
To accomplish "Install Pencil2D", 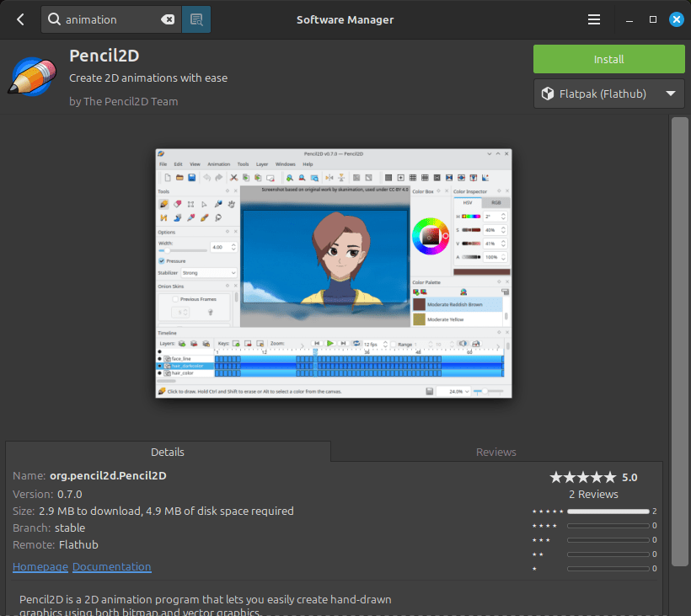I will click(x=608, y=59).
